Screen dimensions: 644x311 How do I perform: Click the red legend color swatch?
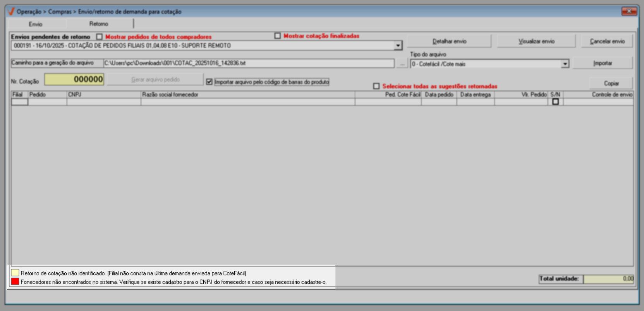pyautogui.click(x=15, y=282)
